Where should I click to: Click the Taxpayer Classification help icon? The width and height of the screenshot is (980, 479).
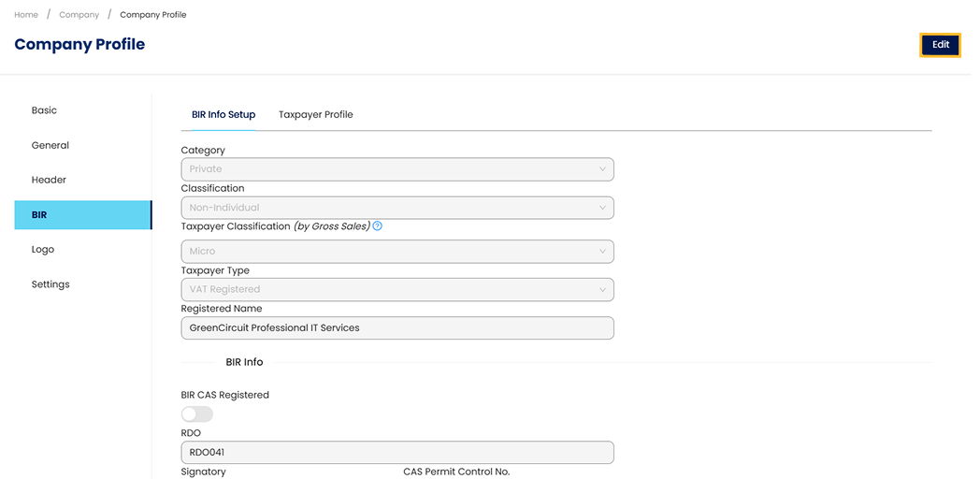[x=378, y=226]
